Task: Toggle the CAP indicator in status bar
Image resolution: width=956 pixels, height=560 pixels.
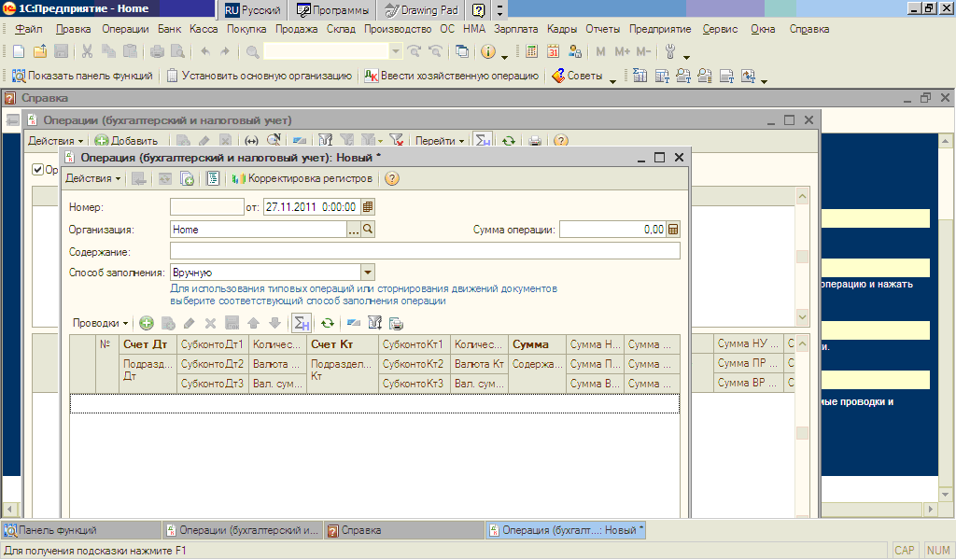Action: coord(904,551)
